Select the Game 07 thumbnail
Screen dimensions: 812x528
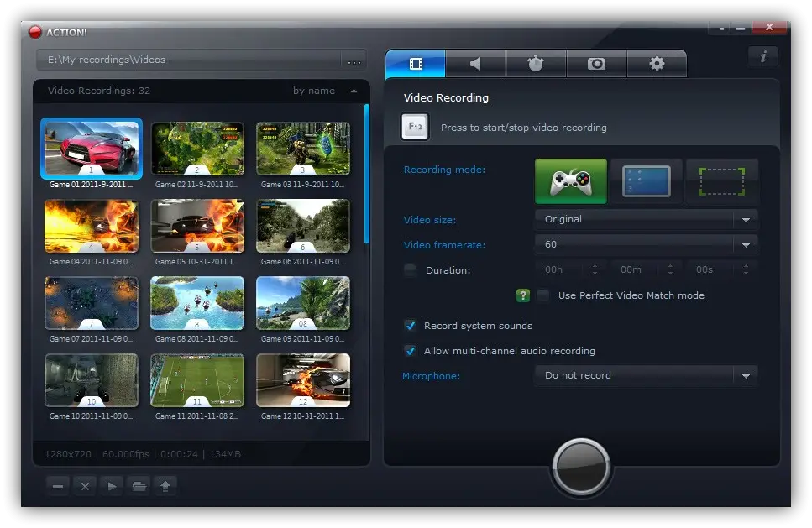click(92, 303)
